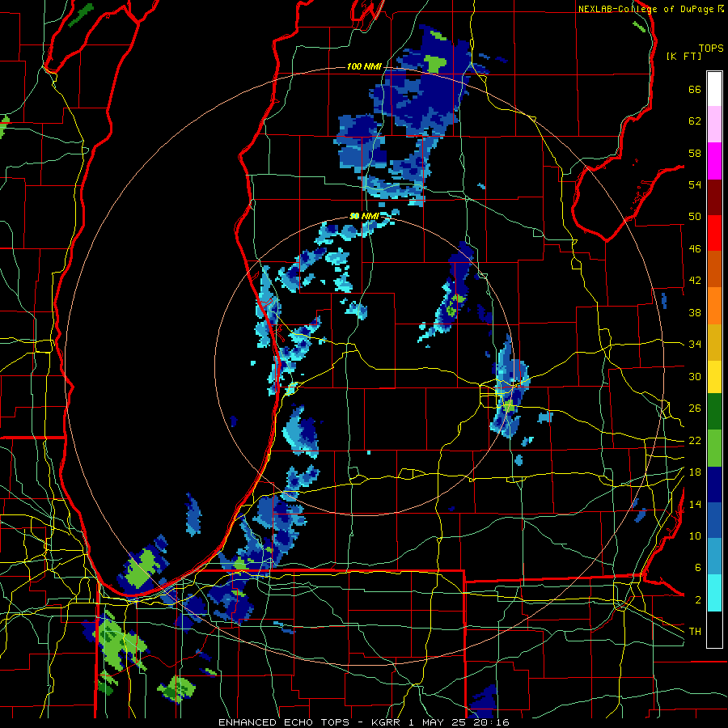The height and width of the screenshot is (728, 728).
Task: Click the 18 legend value
Action: click(695, 472)
